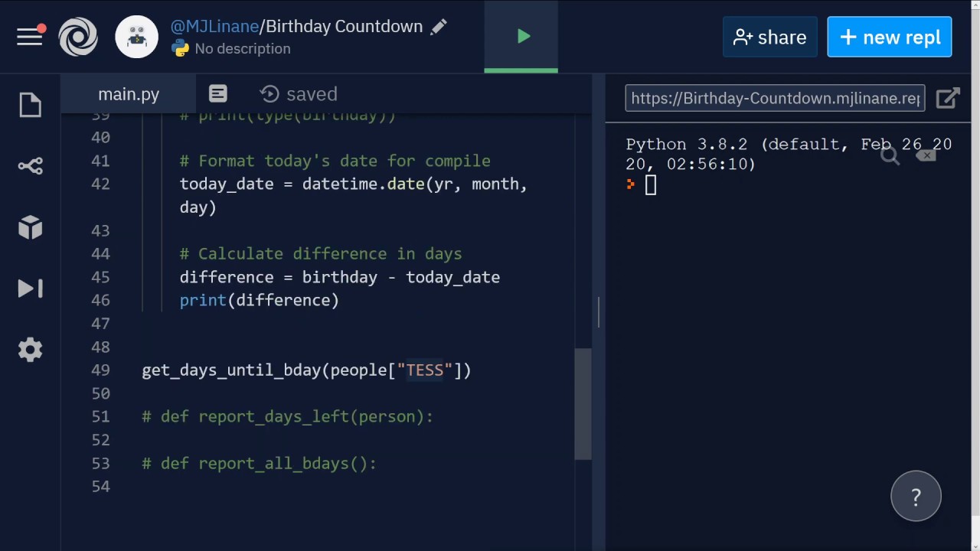Open the robot user avatar
The image size is (980, 551).
[136, 37]
